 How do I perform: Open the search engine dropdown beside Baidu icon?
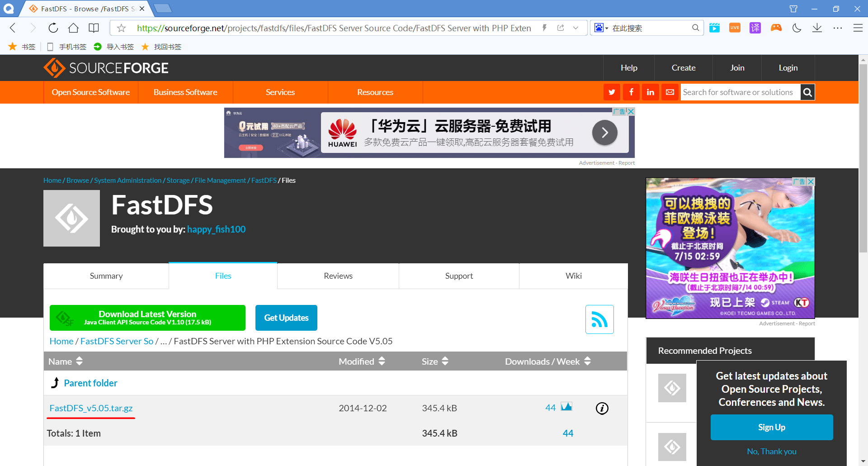(606, 28)
